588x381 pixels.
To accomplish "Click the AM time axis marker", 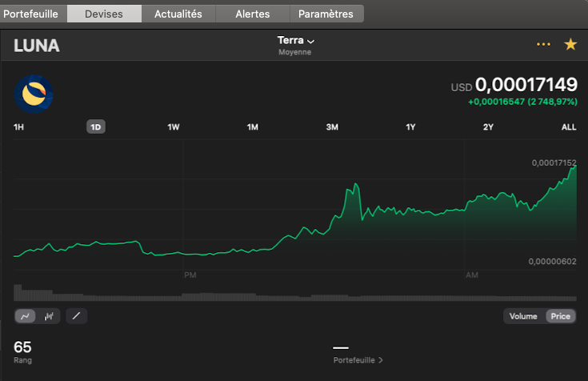I will (472, 275).
